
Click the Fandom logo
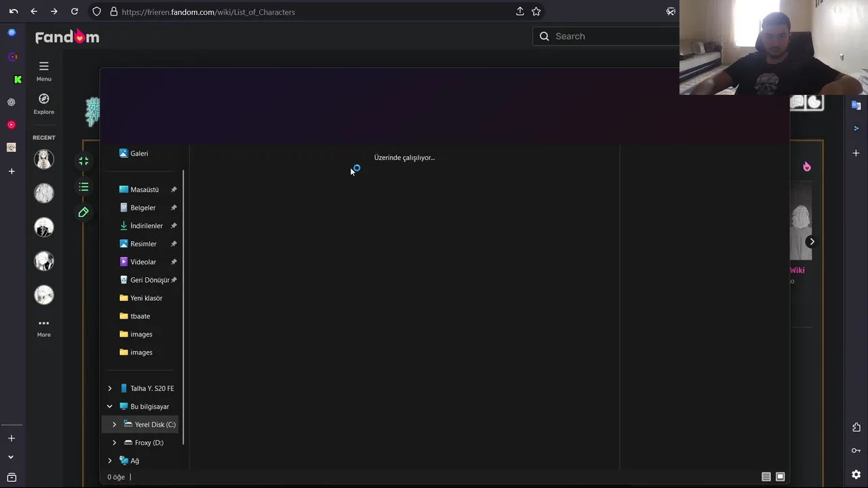click(x=67, y=37)
